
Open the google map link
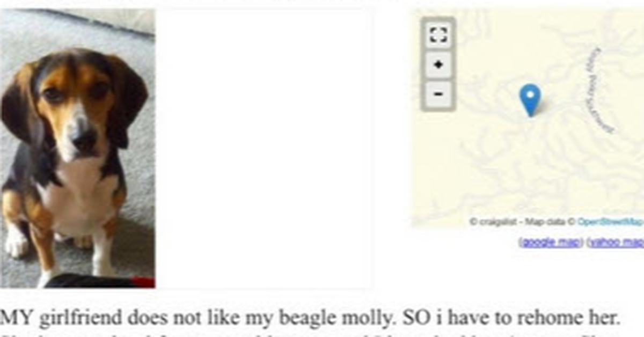click(550, 242)
